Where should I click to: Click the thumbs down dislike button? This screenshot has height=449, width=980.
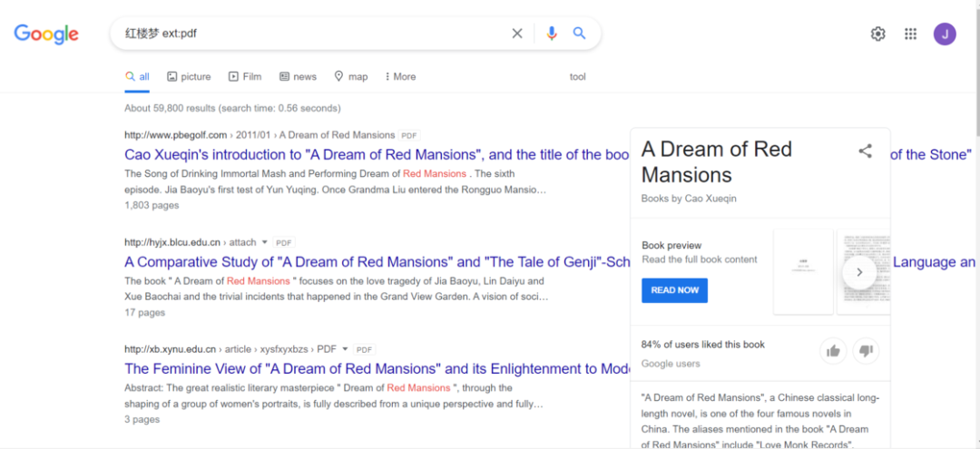click(x=866, y=351)
